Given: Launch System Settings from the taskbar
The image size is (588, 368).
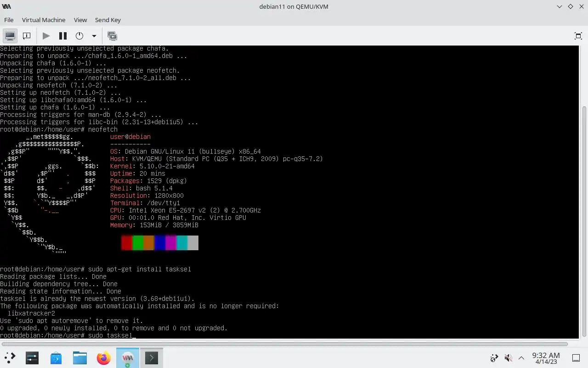Looking at the screenshot, I should 32,357.
